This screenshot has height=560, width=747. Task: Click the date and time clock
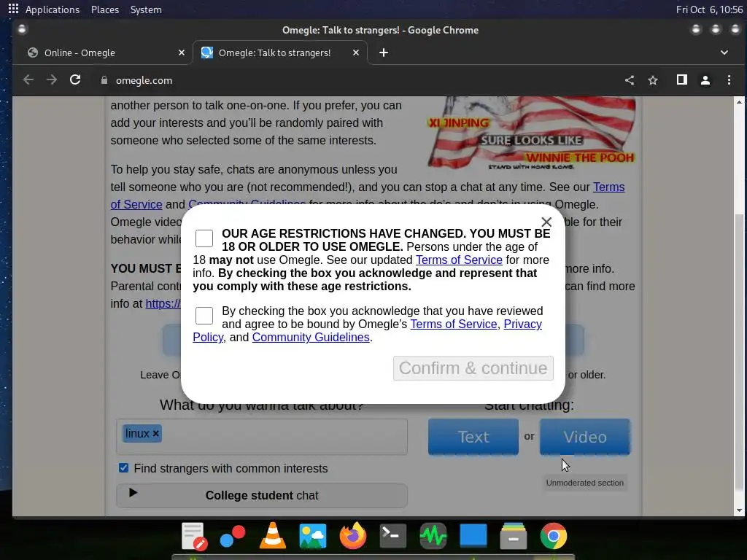[x=709, y=9]
